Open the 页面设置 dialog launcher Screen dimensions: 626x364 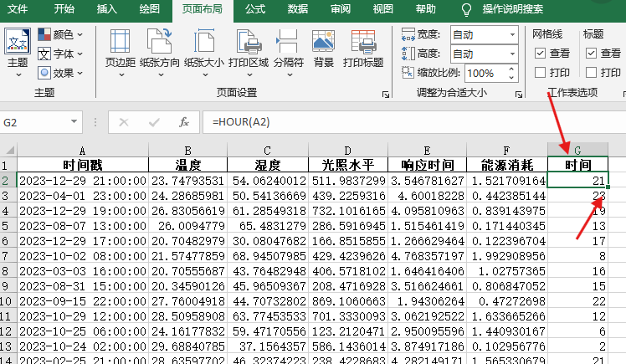pos(386,95)
